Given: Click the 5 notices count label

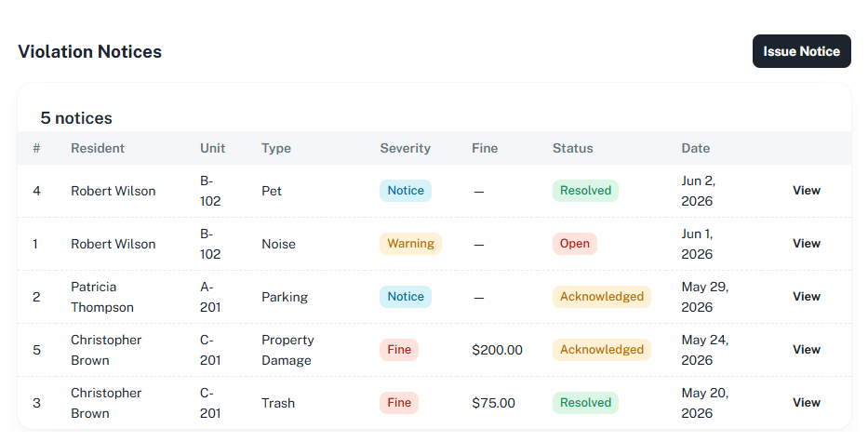Looking at the screenshot, I should point(76,118).
